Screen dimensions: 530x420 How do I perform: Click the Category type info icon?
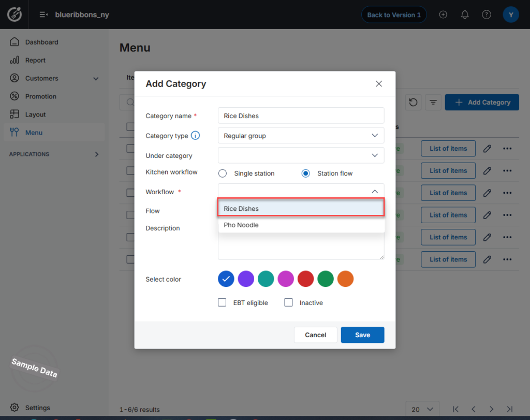point(195,136)
